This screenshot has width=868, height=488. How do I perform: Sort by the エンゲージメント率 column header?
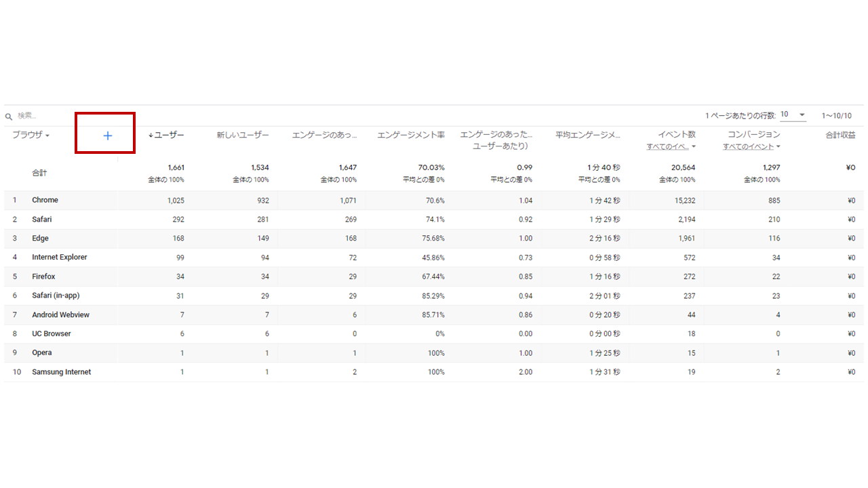411,136
